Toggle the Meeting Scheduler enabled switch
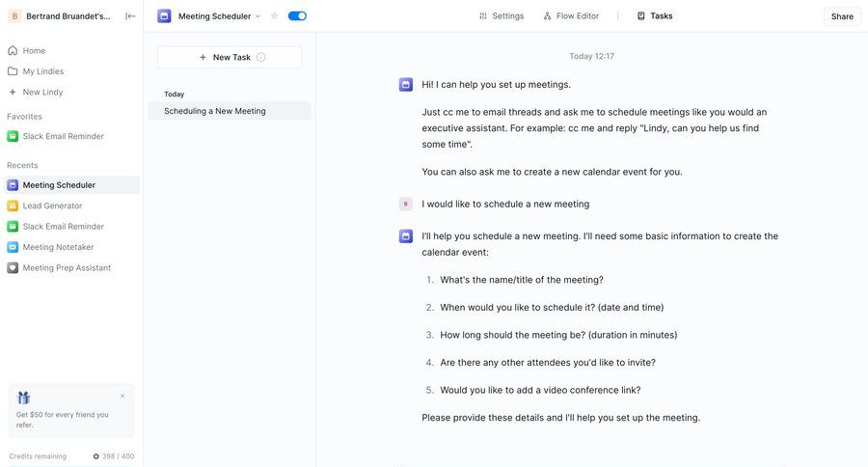Screen dimensions: 868x467 297,15
